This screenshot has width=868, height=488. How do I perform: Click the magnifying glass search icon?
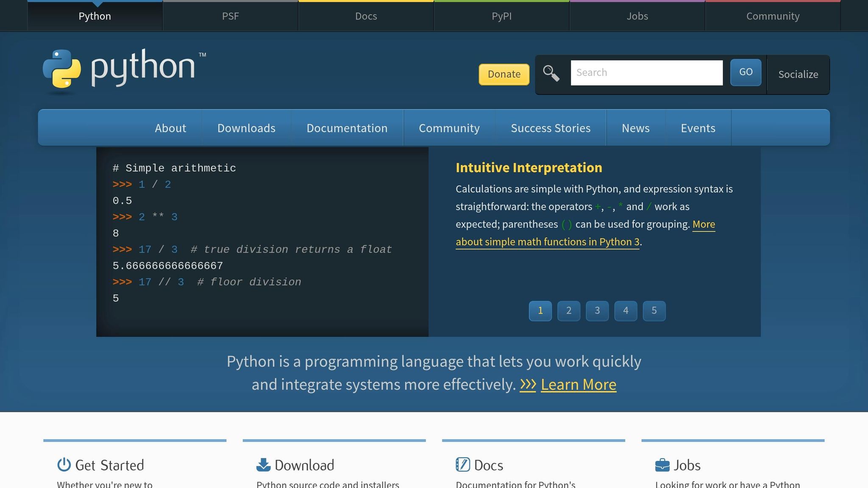[x=551, y=73]
